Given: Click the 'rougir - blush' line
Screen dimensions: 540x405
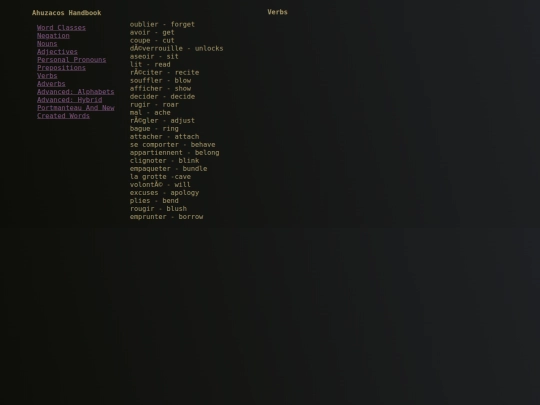Looking at the screenshot, I should coord(158,209).
